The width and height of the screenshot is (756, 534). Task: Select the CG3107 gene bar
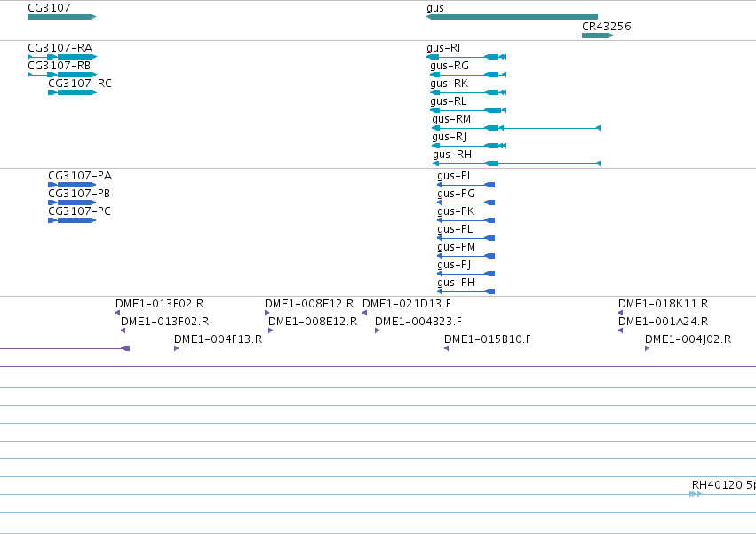(x=61, y=17)
